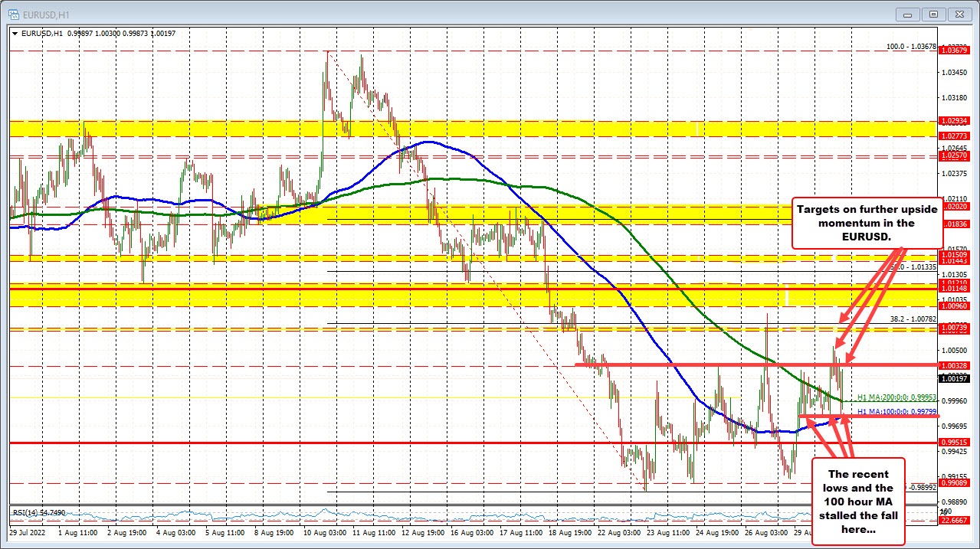Expand the OHLC quote triangle next to EURUSD,H1
The width and height of the screenshot is (980, 549).
pos(14,33)
